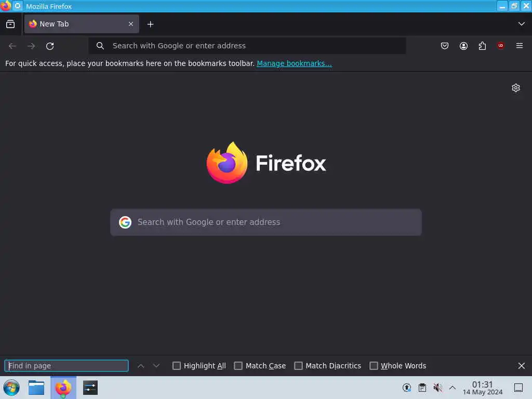Screen dimensions: 532x399
Task: Select the New Tab tab
Action: [x=82, y=24]
